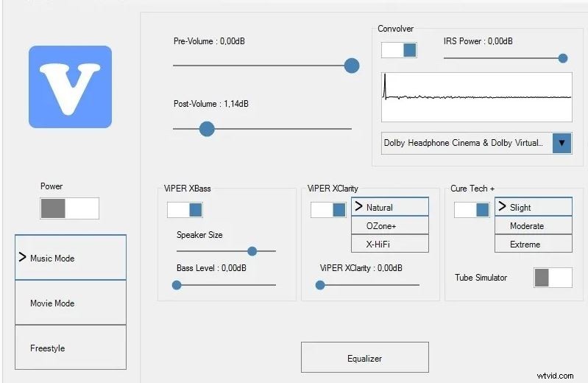Open the Equalizer

click(x=364, y=358)
